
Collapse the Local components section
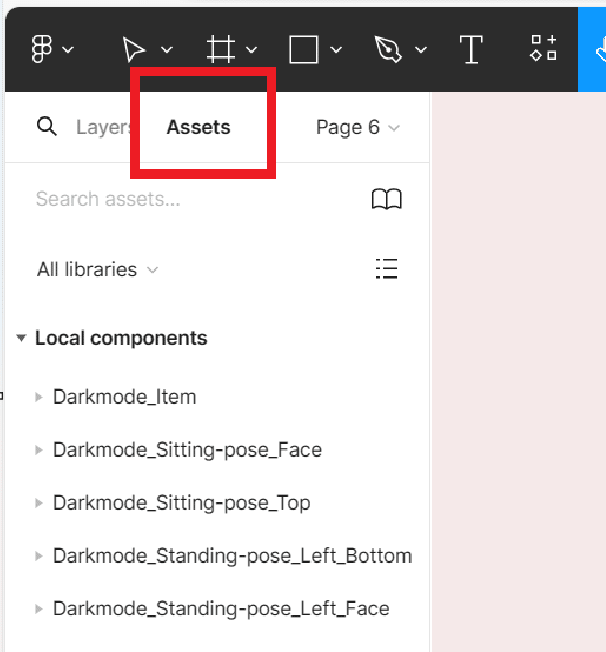pyautogui.click(x=21, y=338)
